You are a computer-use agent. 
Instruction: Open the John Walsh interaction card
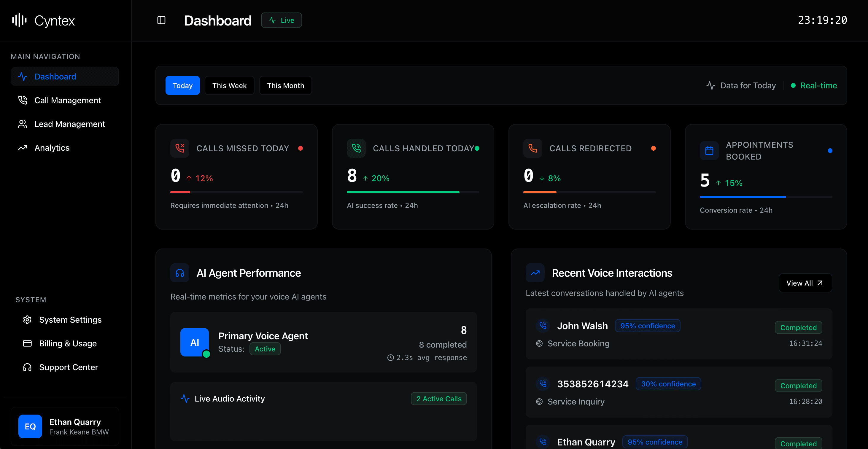(679, 334)
